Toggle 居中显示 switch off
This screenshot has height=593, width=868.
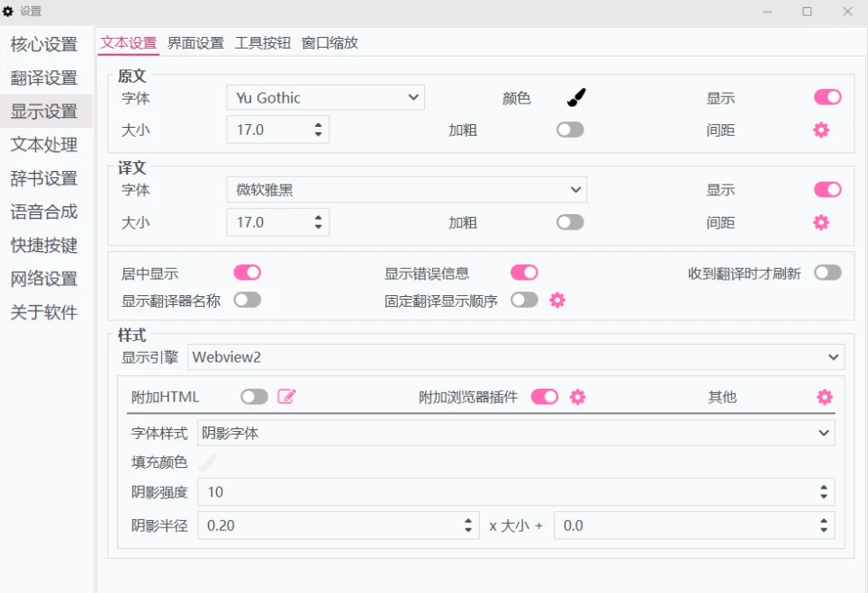coord(247,273)
